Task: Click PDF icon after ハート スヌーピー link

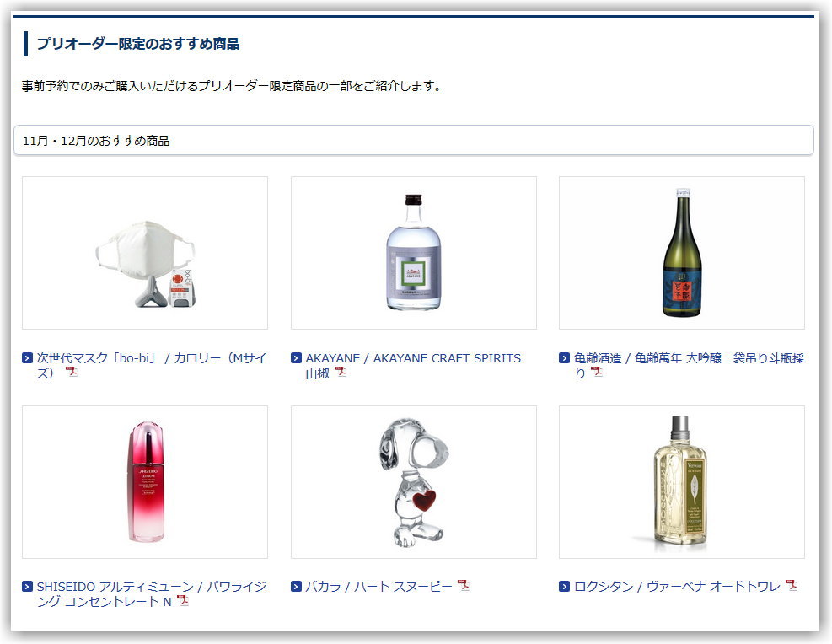Action: point(464,586)
